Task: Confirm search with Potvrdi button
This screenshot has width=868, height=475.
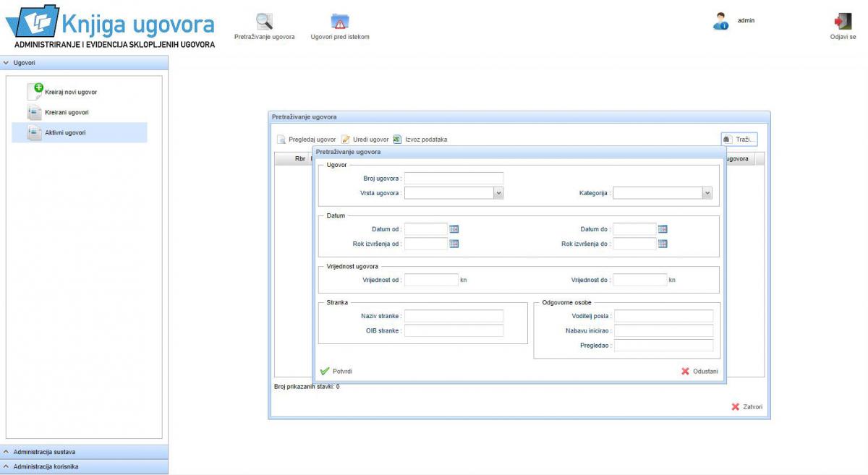Action: 336,371
